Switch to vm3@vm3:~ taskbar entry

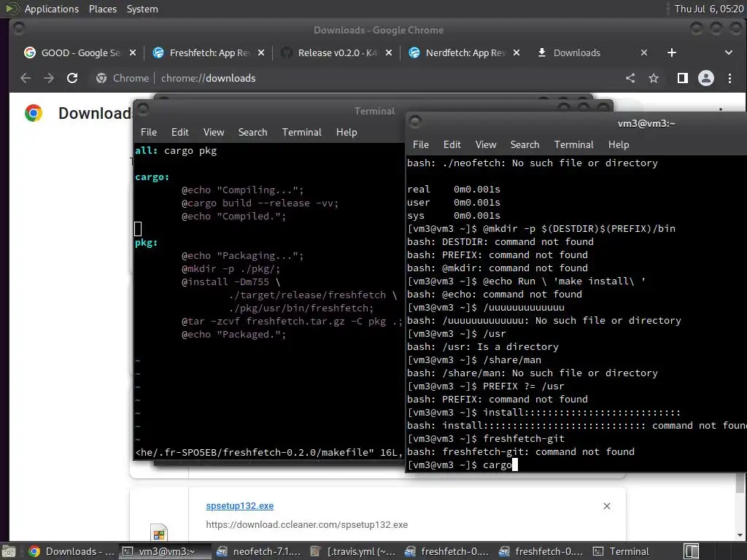[164, 551]
